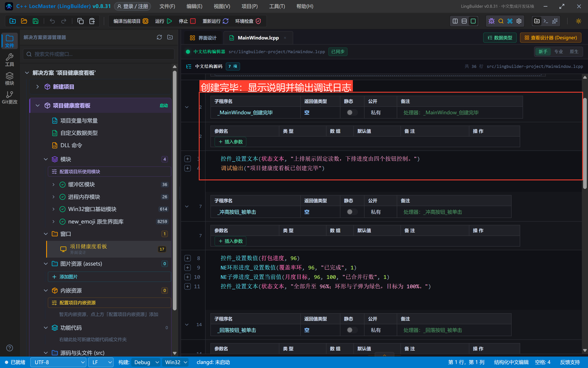The image size is (588, 368).
Task: Expand the 新建项目 tree node
Action: click(37, 87)
